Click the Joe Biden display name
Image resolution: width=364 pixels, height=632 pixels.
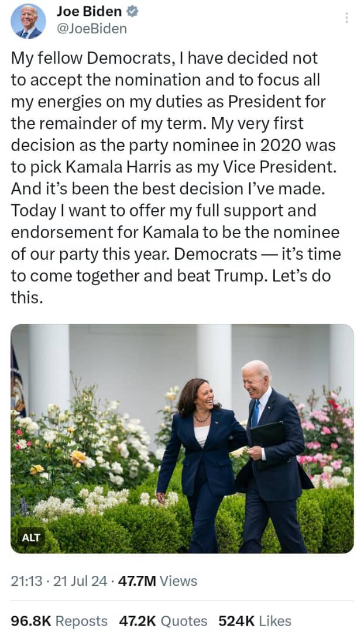point(89,11)
